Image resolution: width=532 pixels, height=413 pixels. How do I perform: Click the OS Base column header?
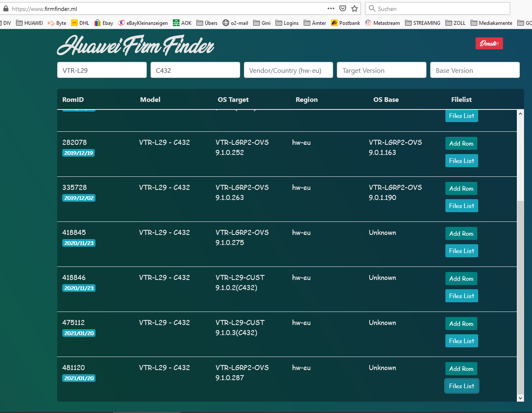pyautogui.click(x=386, y=100)
